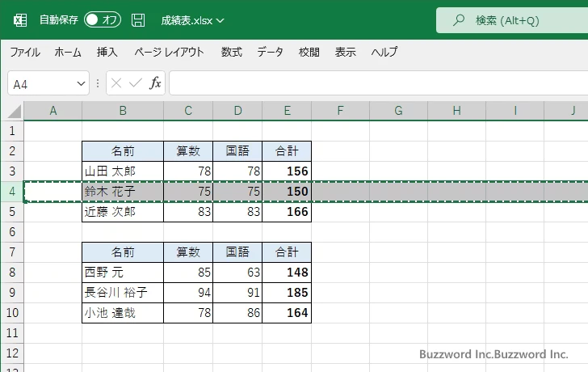Click the Excel app icon in title bar
This screenshot has width=588, height=372.
coord(20,20)
